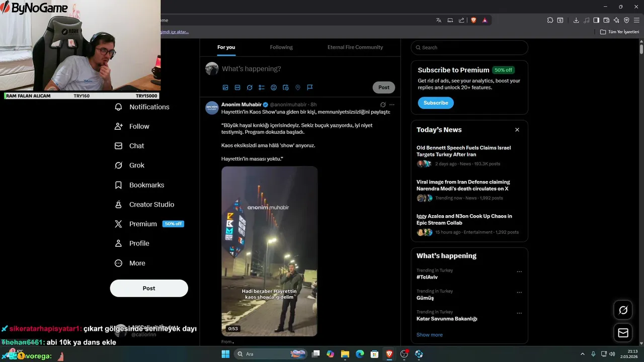The height and width of the screenshot is (362, 644).
Task: Add a GIF to the post
Action: pyautogui.click(x=237, y=87)
